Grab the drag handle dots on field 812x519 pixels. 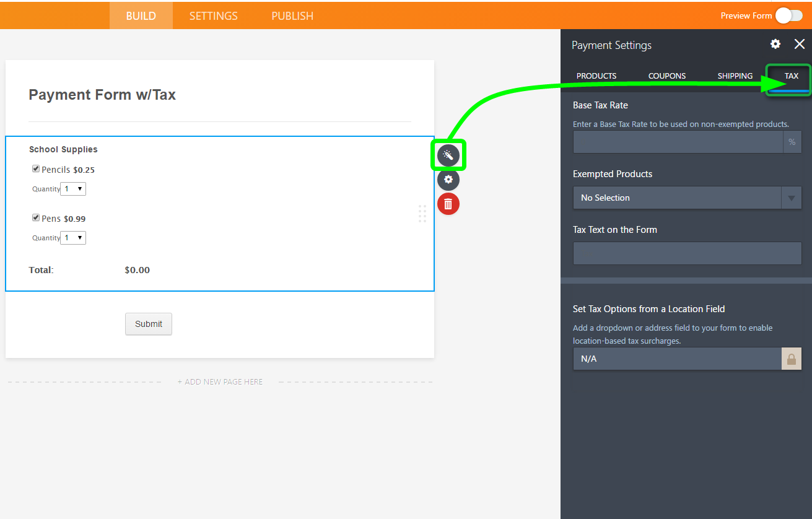(x=422, y=214)
